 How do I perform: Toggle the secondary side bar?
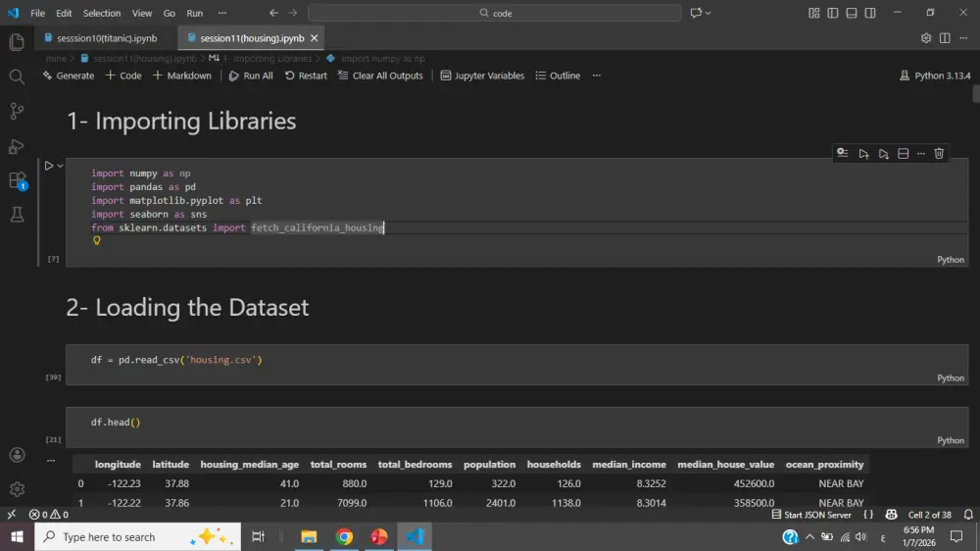coord(870,13)
